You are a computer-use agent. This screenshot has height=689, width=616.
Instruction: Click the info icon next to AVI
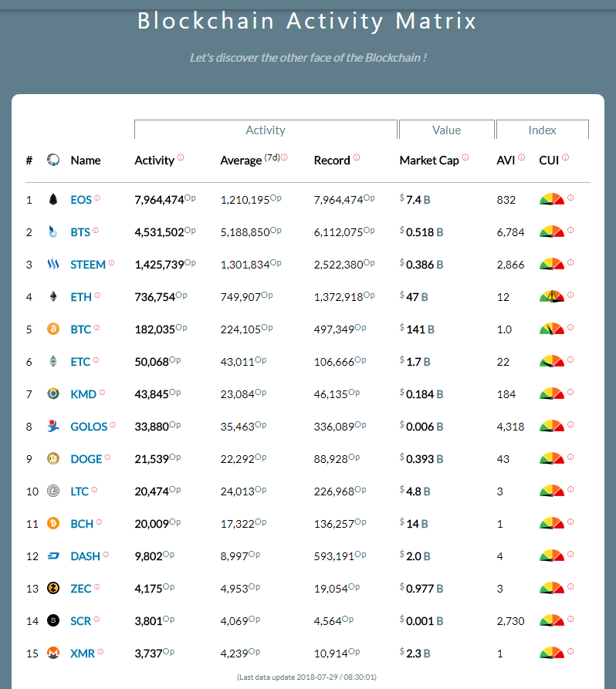[x=521, y=157]
